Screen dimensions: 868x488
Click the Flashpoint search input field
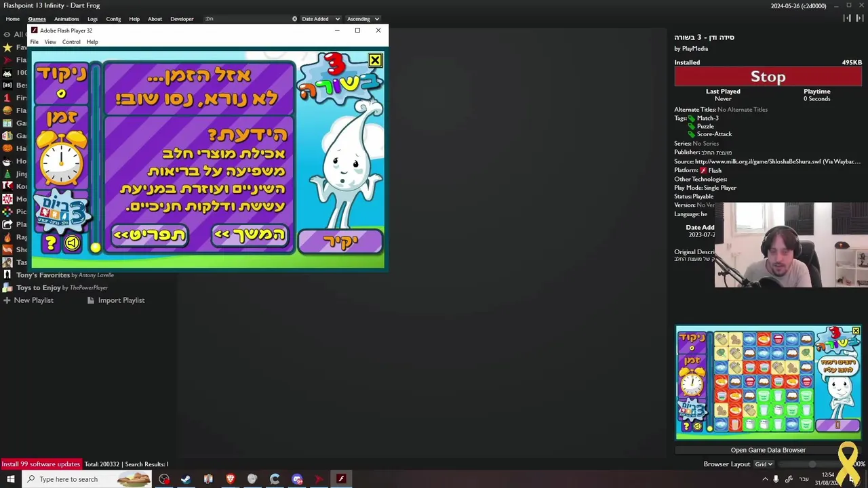(247, 19)
